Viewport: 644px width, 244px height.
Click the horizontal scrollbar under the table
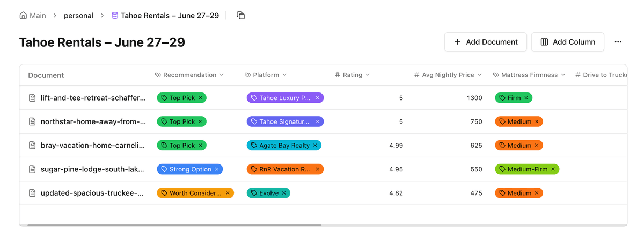(x=174, y=225)
